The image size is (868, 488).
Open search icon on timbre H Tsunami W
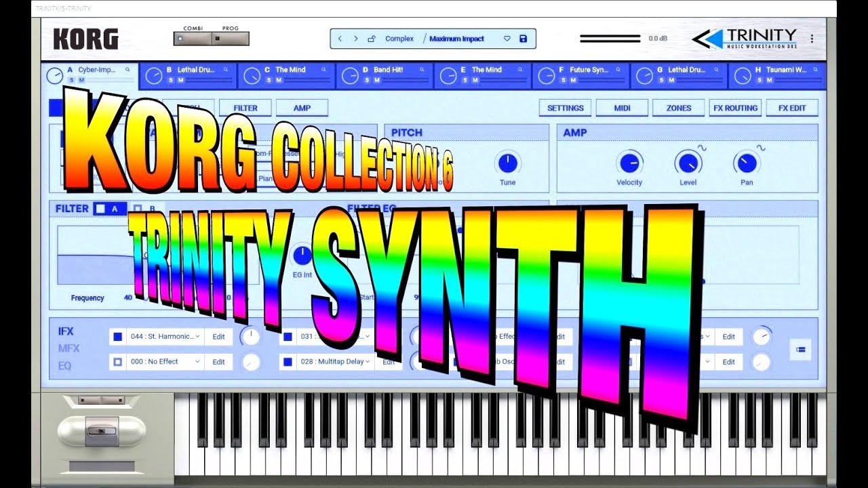[x=815, y=69]
